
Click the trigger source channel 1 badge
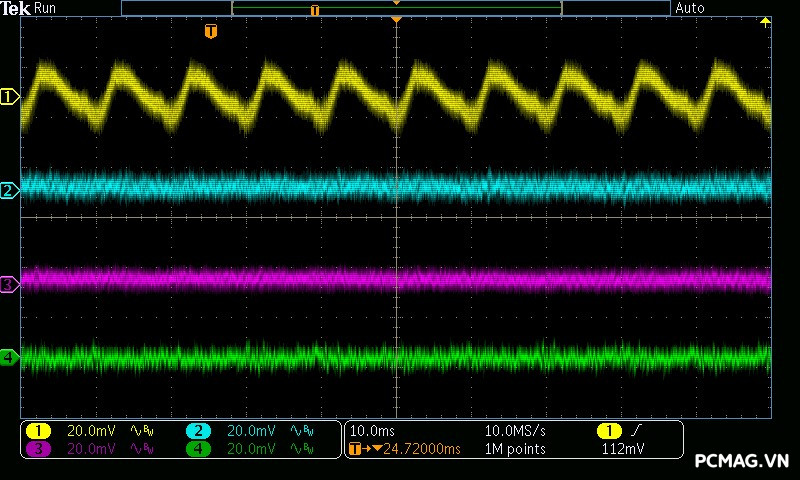point(609,431)
